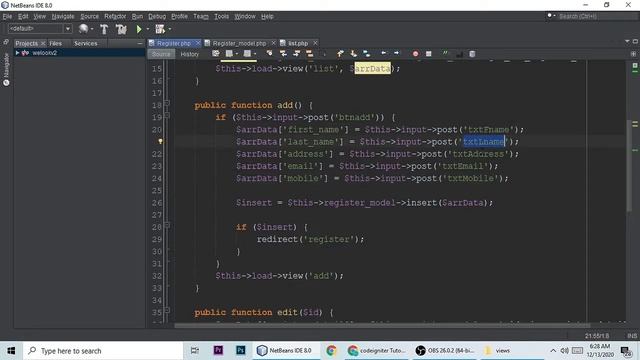
Task: Open the Profile menu
Action: click(x=179, y=16)
